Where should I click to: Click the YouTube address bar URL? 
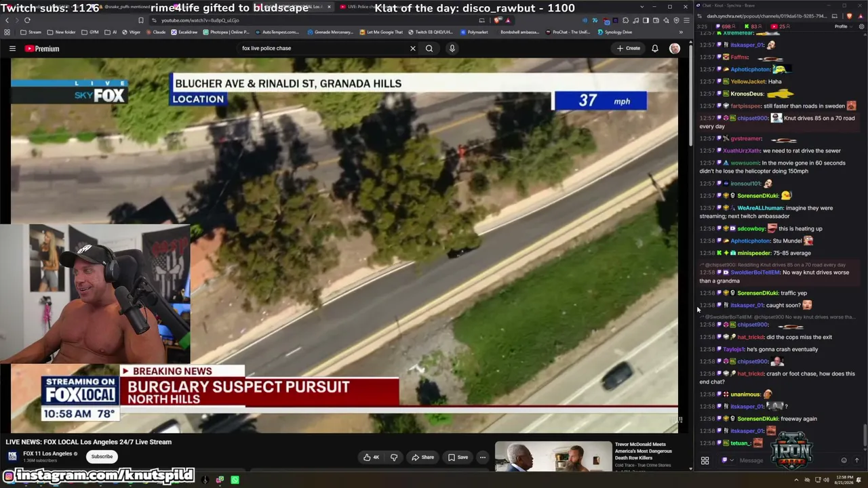pyautogui.click(x=200, y=20)
